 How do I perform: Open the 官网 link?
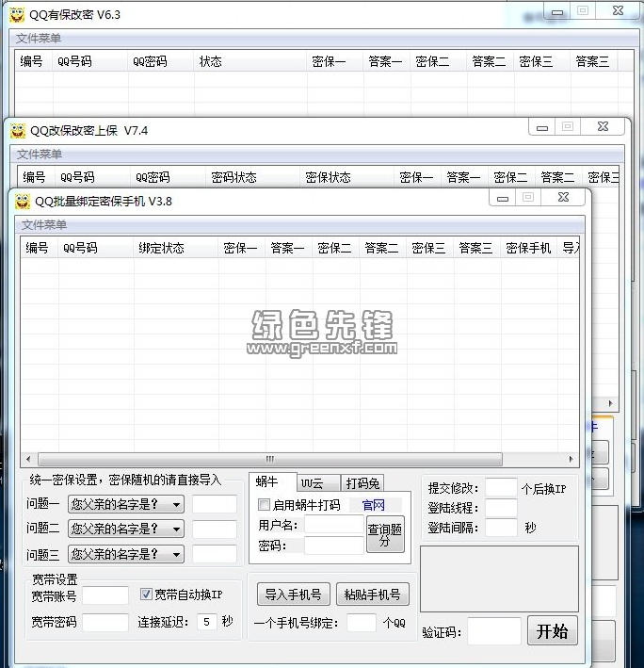[373, 505]
